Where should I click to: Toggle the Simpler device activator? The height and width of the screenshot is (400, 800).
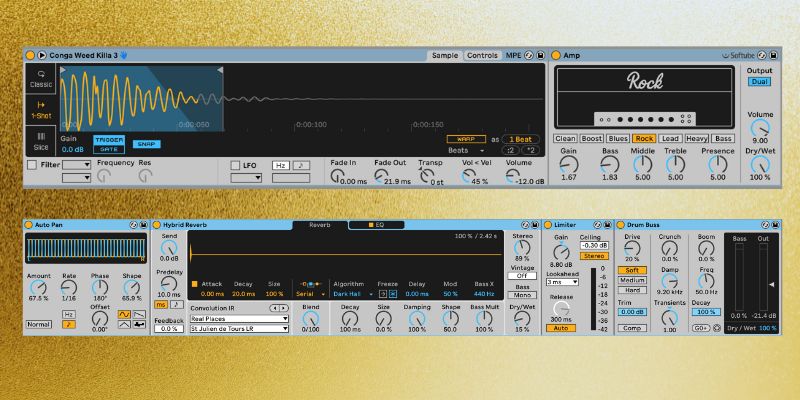30,55
